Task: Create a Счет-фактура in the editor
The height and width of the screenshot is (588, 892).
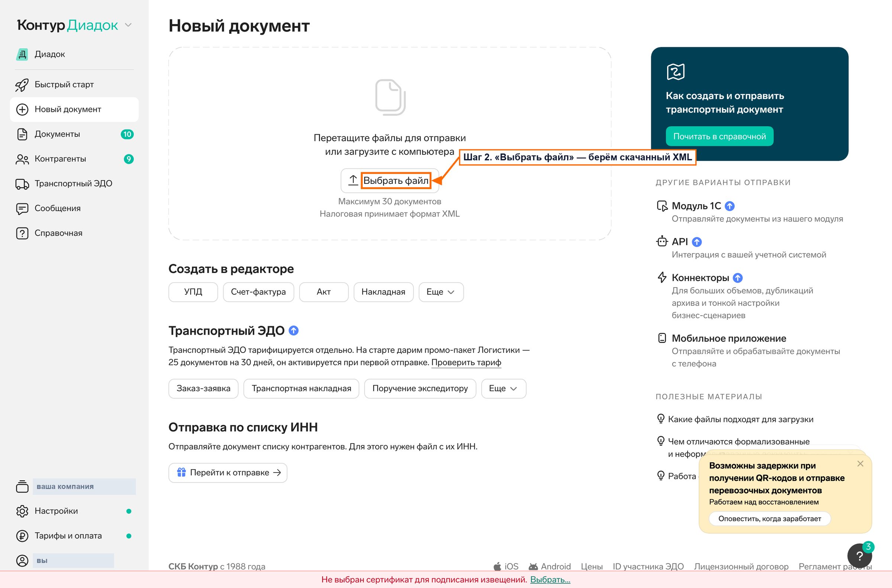Action: coord(258,292)
